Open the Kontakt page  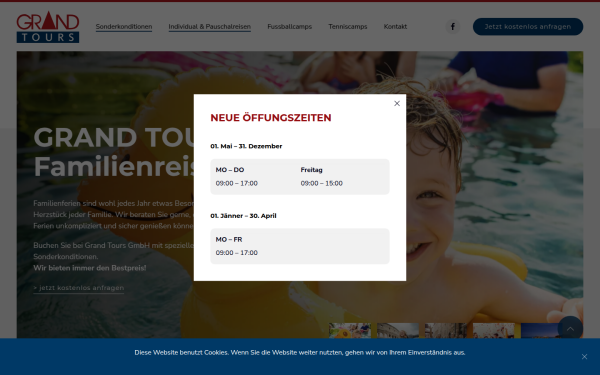tap(395, 26)
